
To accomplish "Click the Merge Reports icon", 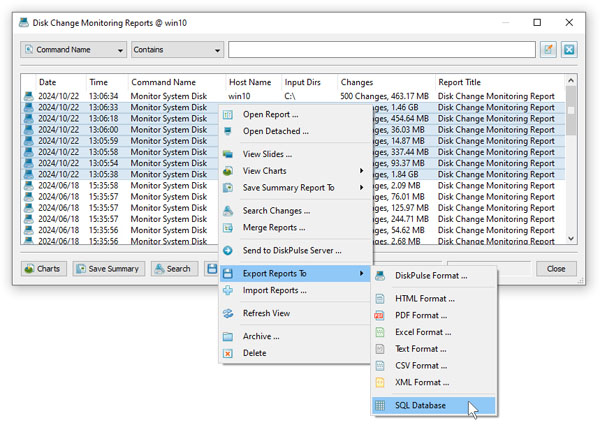I will coord(228,228).
